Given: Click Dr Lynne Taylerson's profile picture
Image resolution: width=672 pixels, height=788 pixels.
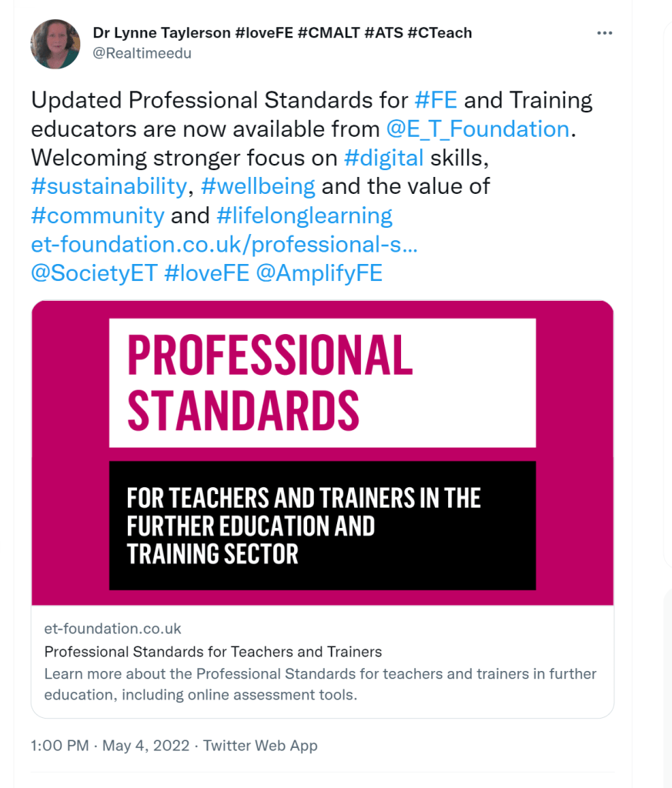Looking at the screenshot, I should pos(55,44).
